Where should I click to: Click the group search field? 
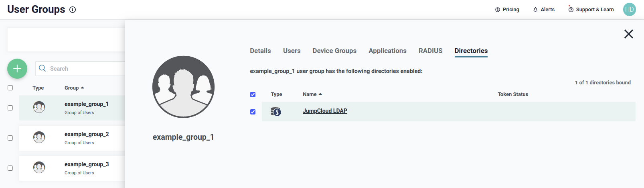[84, 69]
